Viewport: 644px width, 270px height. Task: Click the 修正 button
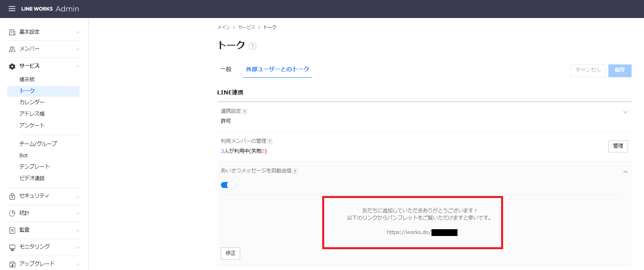[x=231, y=253]
